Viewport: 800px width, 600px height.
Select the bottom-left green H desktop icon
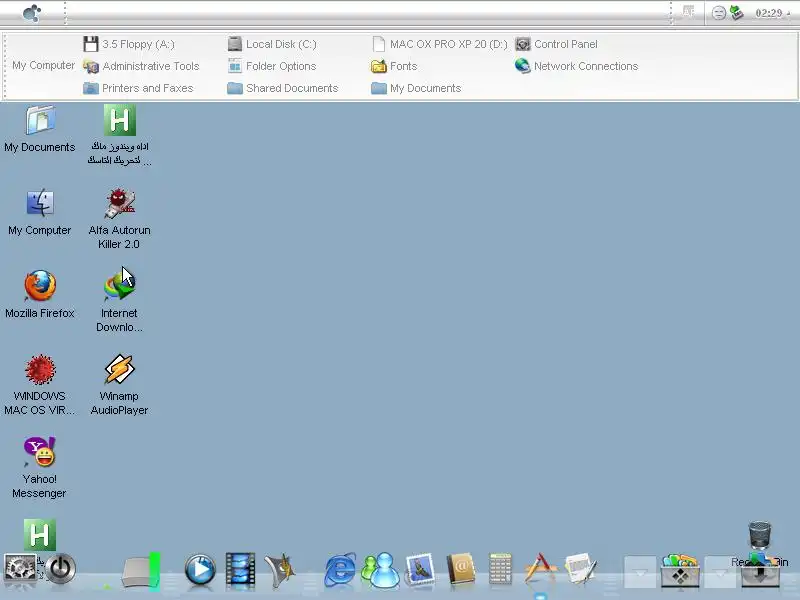[40, 534]
